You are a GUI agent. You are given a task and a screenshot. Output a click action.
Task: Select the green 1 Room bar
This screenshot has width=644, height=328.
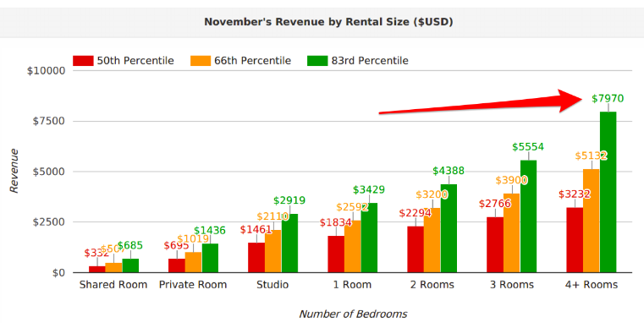point(369,238)
